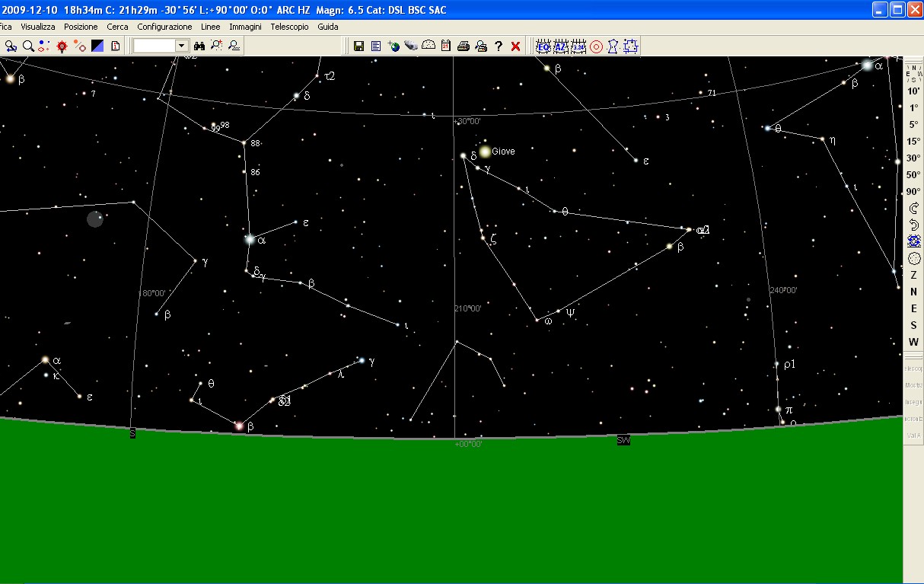This screenshot has height=584, width=924.
Task: Point view to zenith with Z
Action: (x=913, y=276)
